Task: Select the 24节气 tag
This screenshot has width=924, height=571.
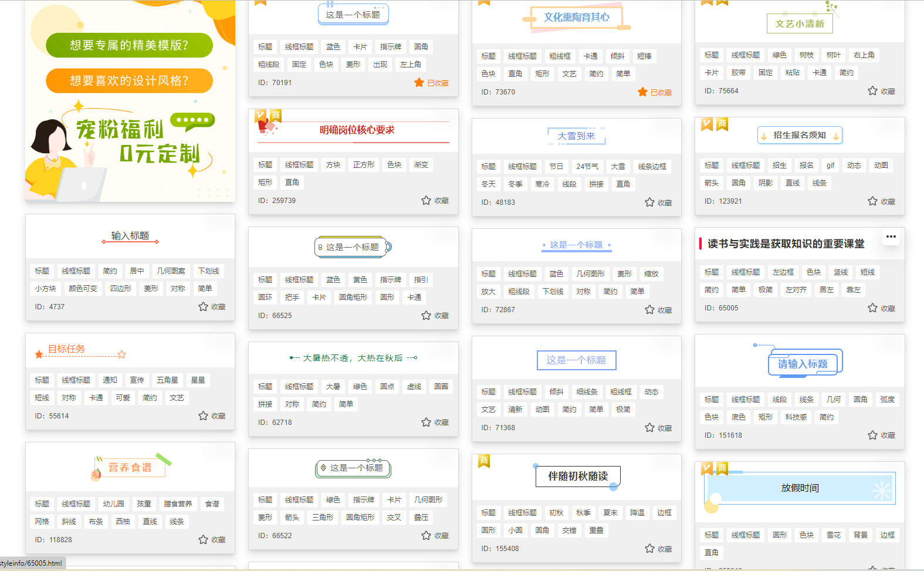Action: (x=587, y=167)
